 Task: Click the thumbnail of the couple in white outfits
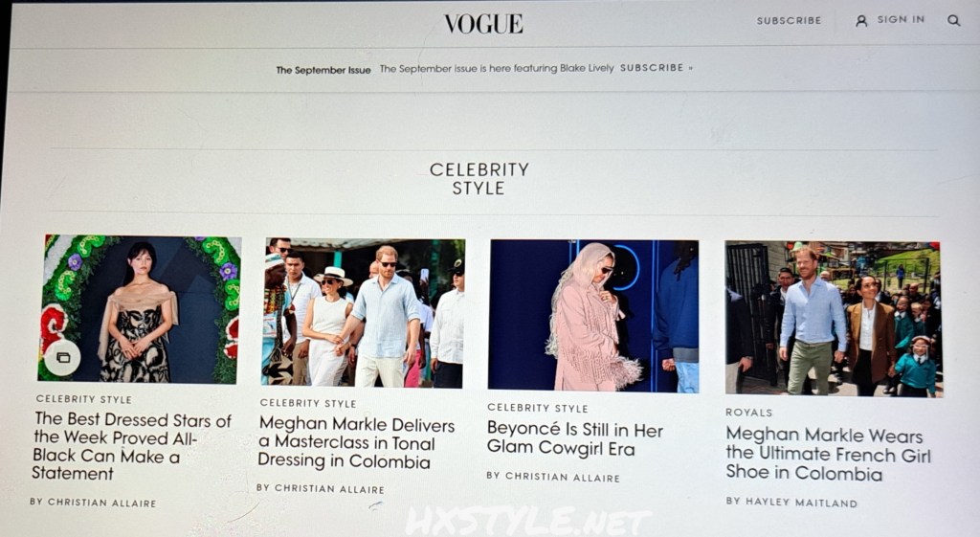coord(364,313)
